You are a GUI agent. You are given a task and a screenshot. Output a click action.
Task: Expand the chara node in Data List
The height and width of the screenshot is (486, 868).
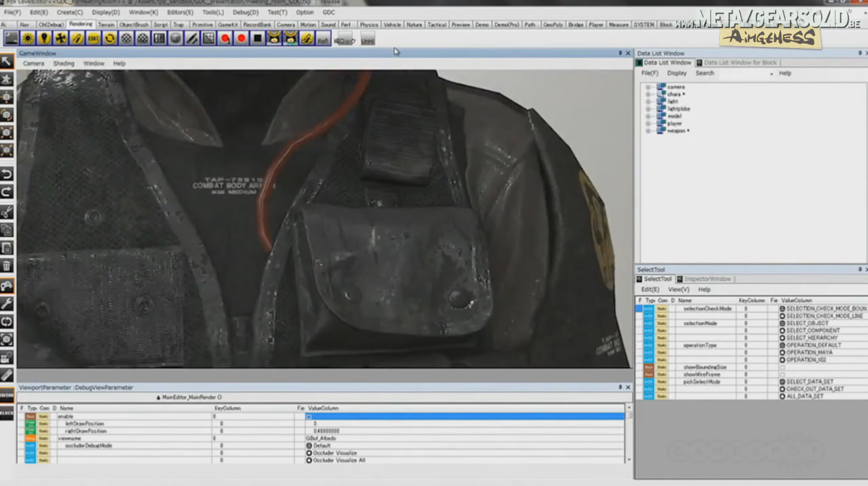pos(648,94)
